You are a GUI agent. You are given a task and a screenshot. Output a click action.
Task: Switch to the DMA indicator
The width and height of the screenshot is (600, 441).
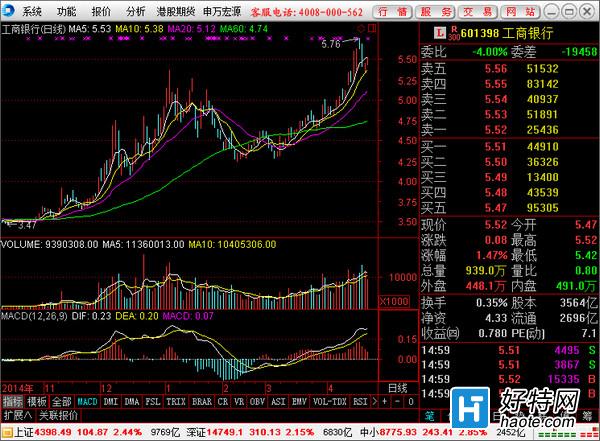tap(132, 402)
